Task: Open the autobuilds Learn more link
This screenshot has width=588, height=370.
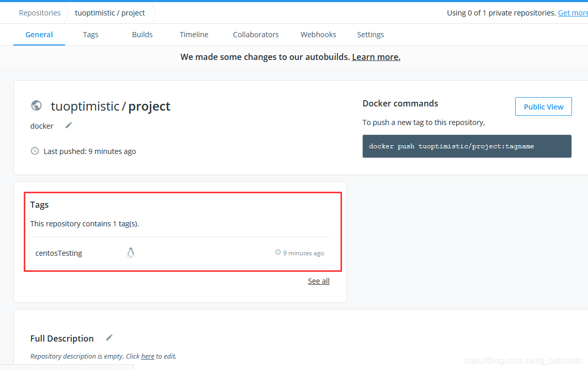Action: [x=376, y=57]
